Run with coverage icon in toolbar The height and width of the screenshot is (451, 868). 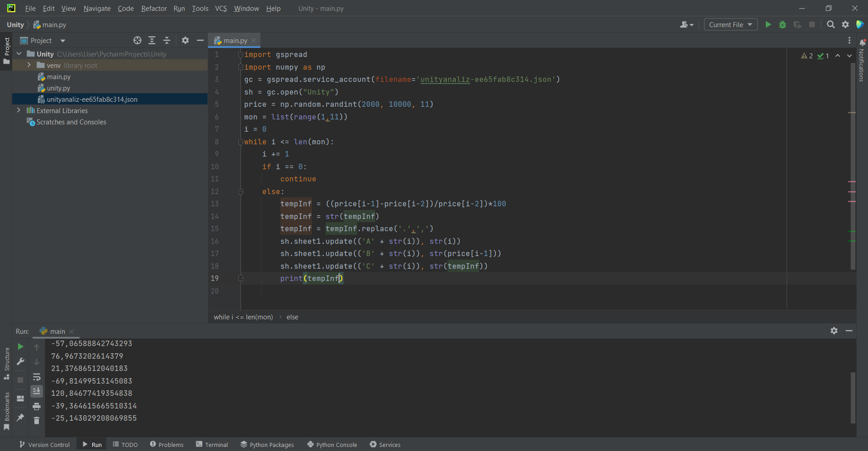(797, 24)
